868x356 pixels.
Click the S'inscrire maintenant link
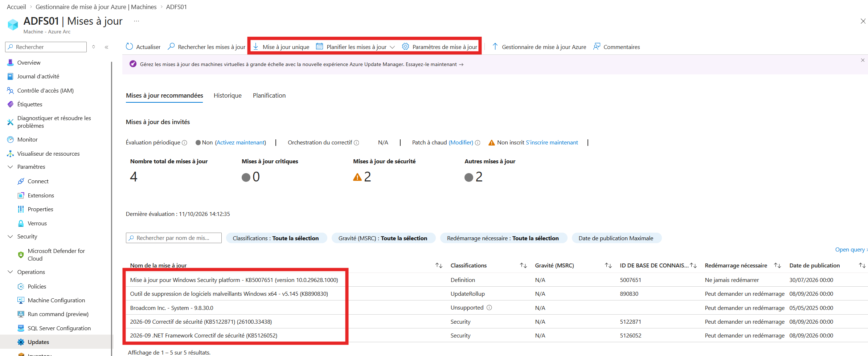tap(552, 143)
